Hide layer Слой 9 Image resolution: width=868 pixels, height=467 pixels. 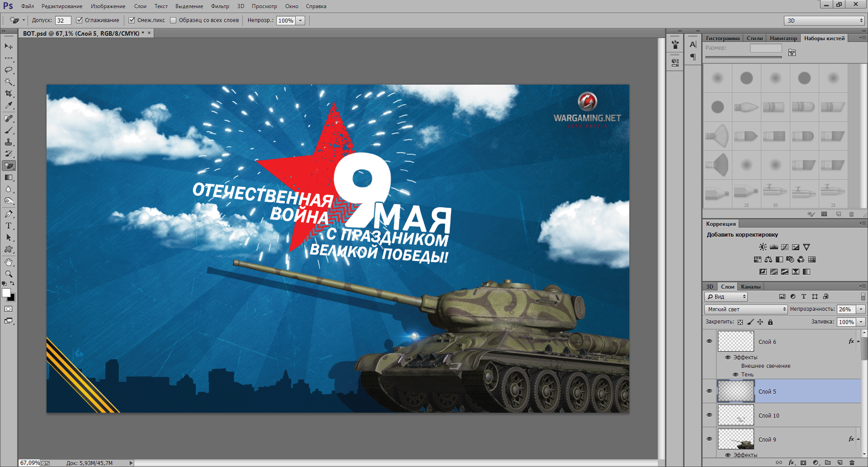pos(709,439)
